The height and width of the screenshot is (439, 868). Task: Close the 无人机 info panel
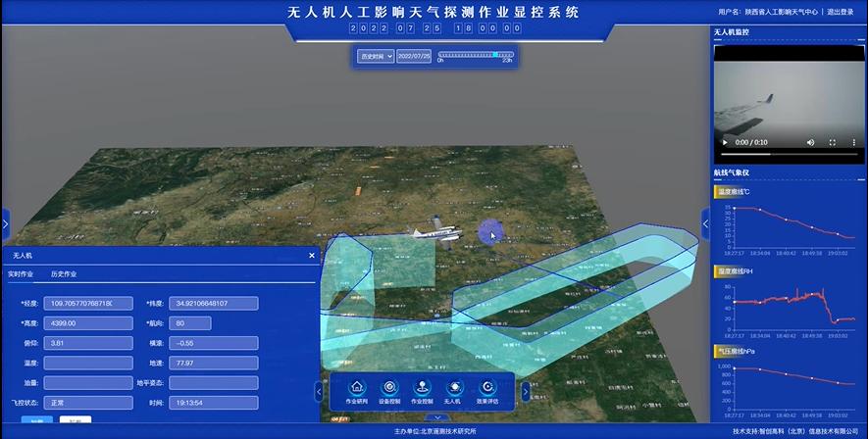[312, 256]
